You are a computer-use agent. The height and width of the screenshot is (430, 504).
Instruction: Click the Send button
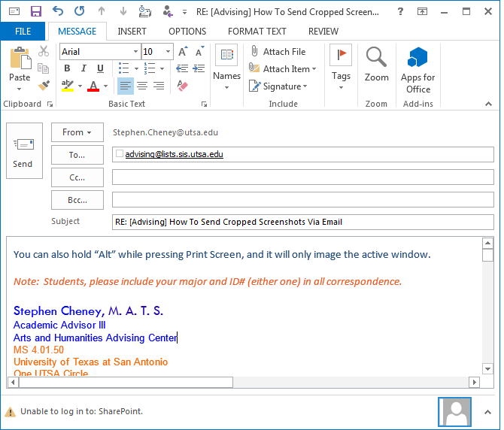(x=23, y=150)
